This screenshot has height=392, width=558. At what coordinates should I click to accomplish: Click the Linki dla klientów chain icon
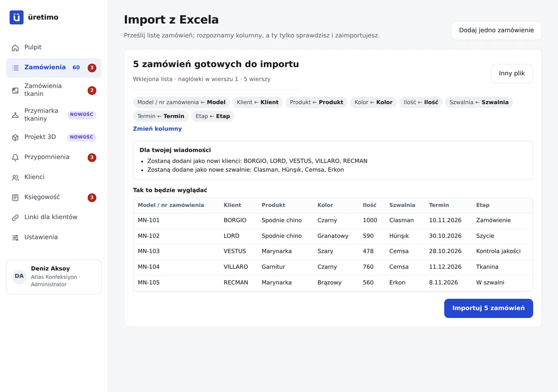click(x=15, y=218)
